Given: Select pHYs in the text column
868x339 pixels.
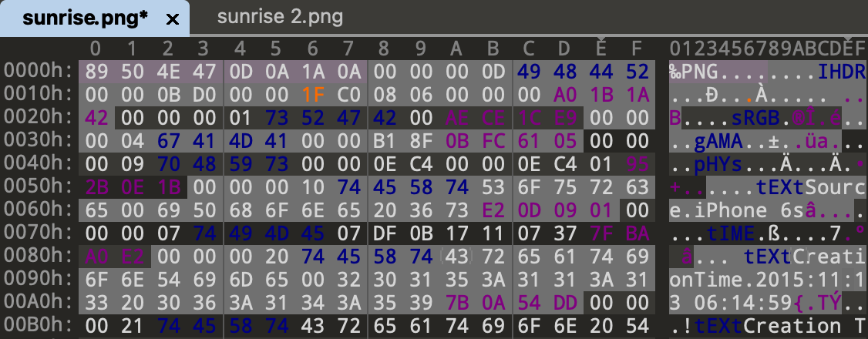Looking at the screenshot, I should [x=718, y=165].
